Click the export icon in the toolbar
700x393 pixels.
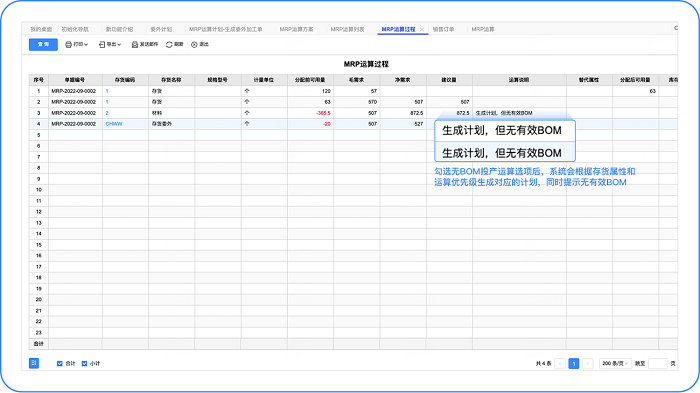click(x=102, y=45)
